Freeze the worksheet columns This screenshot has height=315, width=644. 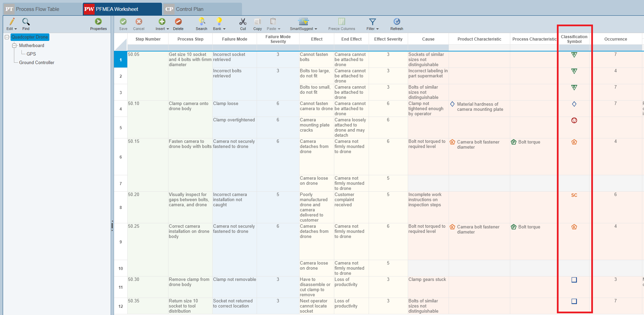pos(341,24)
